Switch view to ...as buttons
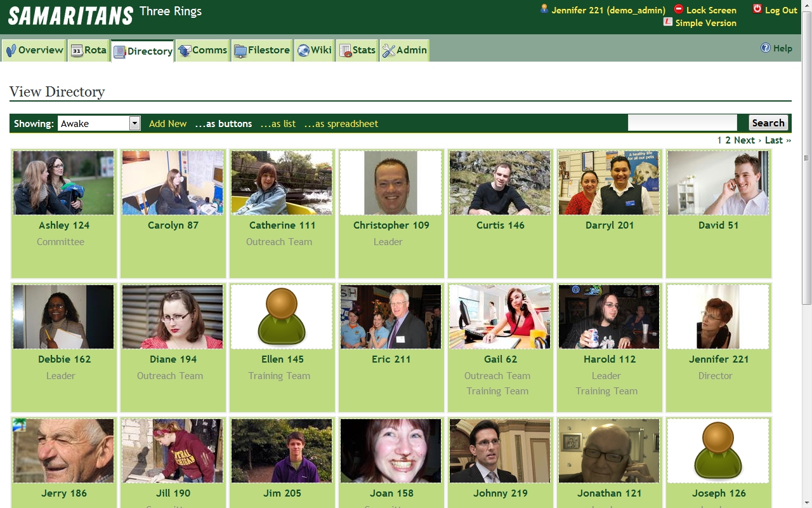The width and height of the screenshot is (812, 508). point(223,124)
